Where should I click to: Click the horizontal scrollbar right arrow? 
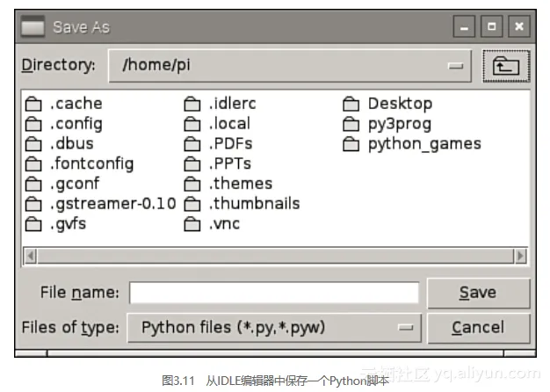tap(520, 256)
